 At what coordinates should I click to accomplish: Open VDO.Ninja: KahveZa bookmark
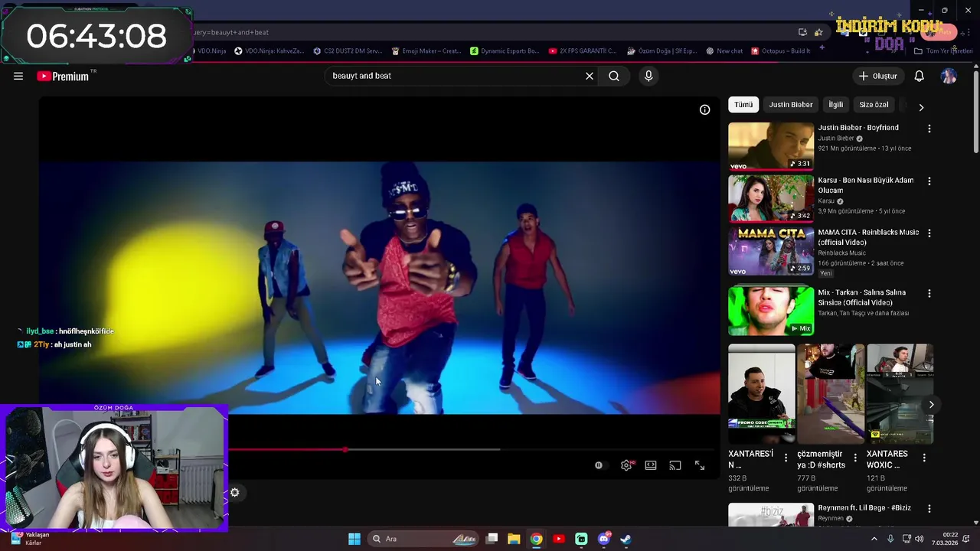point(269,51)
